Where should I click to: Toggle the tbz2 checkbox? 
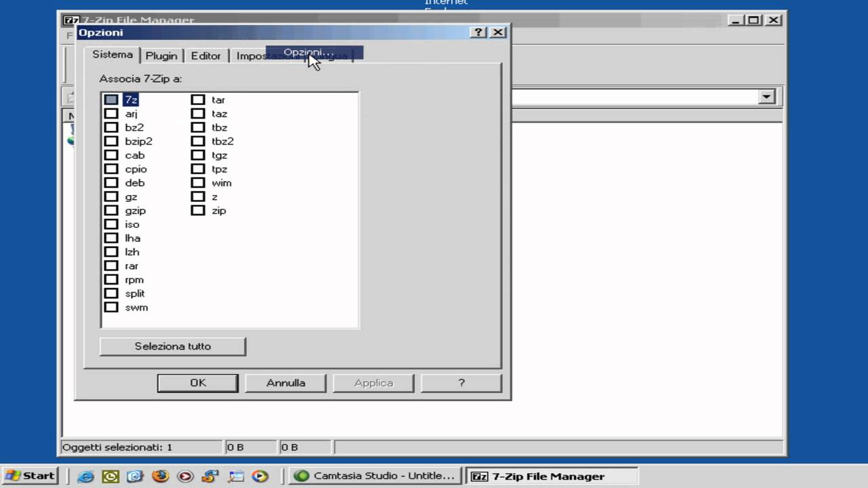pyautogui.click(x=198, y=141)
